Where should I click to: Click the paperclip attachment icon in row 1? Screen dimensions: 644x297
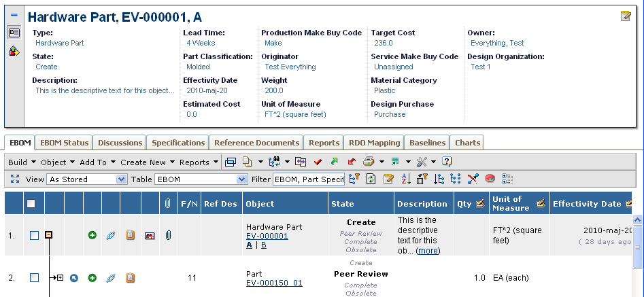(167, 235)
